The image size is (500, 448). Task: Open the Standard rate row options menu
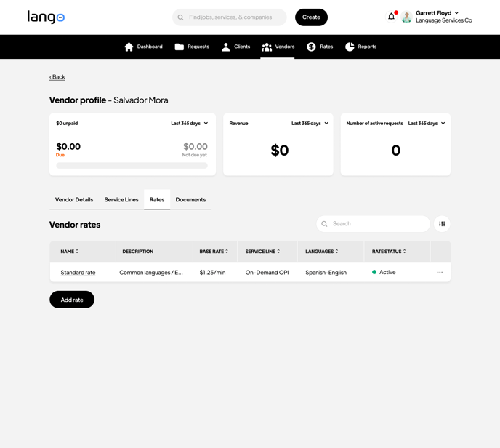[x=440, y=273]
